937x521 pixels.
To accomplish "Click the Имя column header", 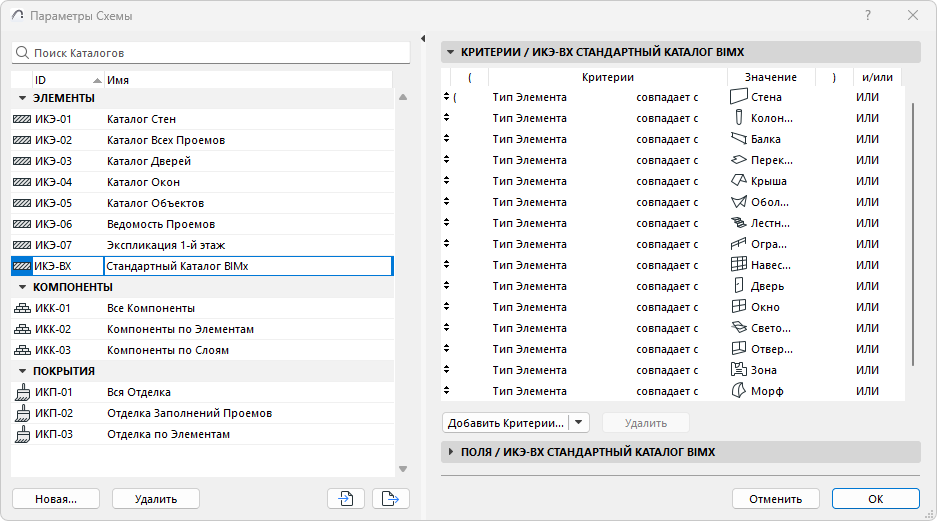I will point(248,79).
